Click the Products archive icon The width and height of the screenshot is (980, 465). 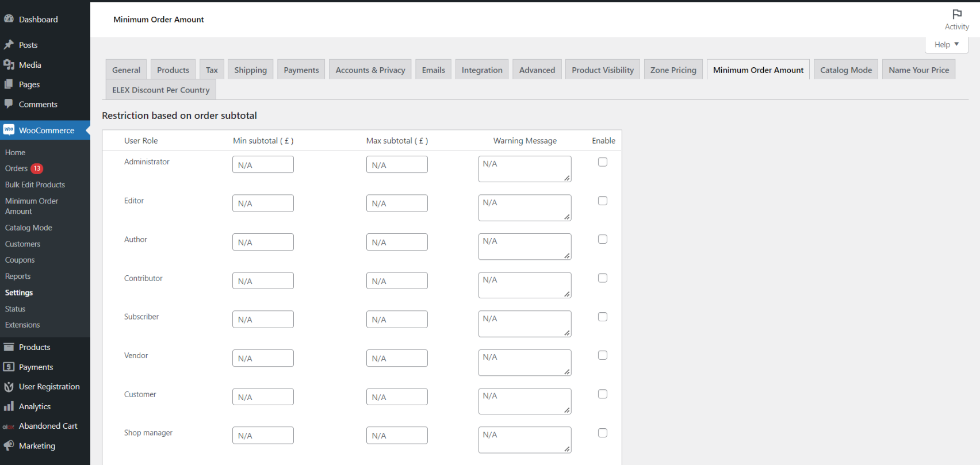(x=9, y=347)
